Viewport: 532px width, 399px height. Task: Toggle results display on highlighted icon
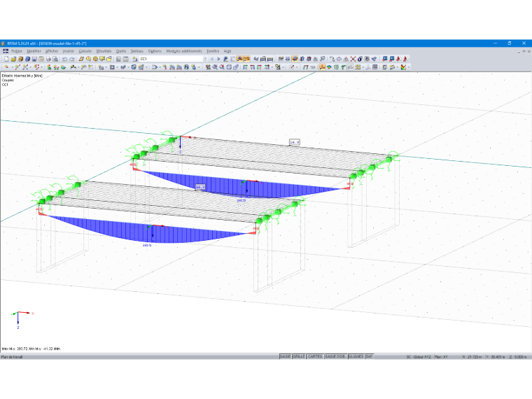[x=240, y=59]
